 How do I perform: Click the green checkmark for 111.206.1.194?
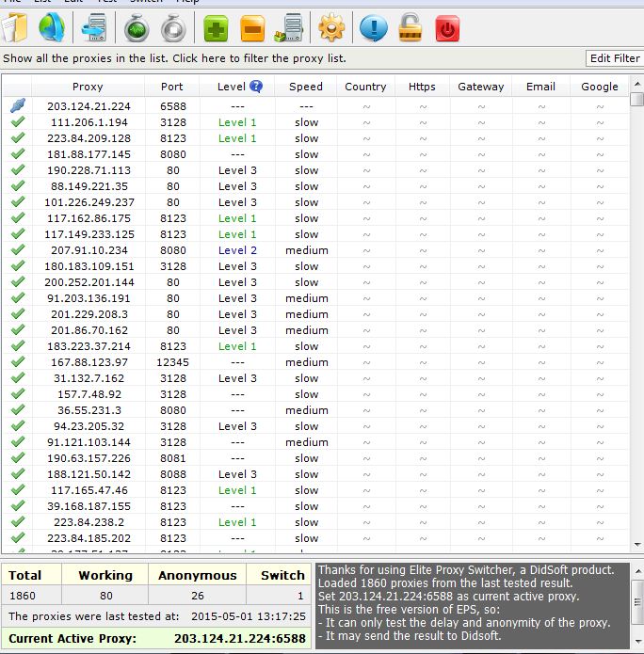click(17, 122)
